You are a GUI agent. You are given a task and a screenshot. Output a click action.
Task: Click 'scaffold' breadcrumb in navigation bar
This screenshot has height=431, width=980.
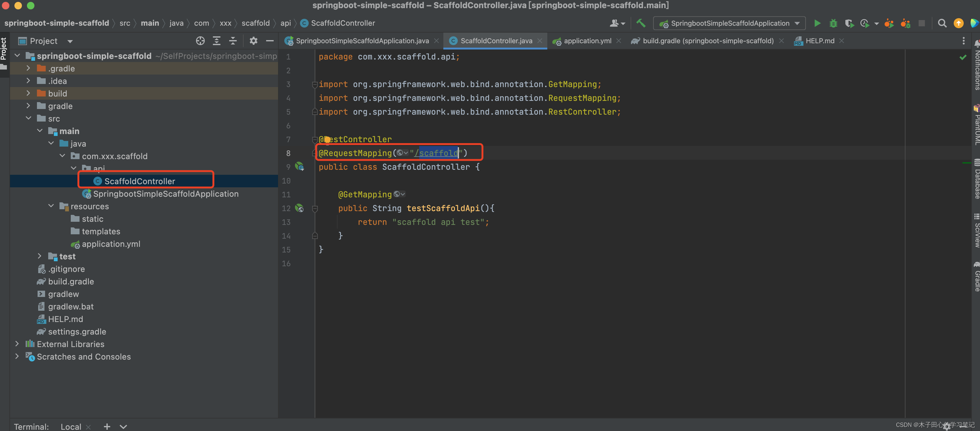(x=256, y=23)
